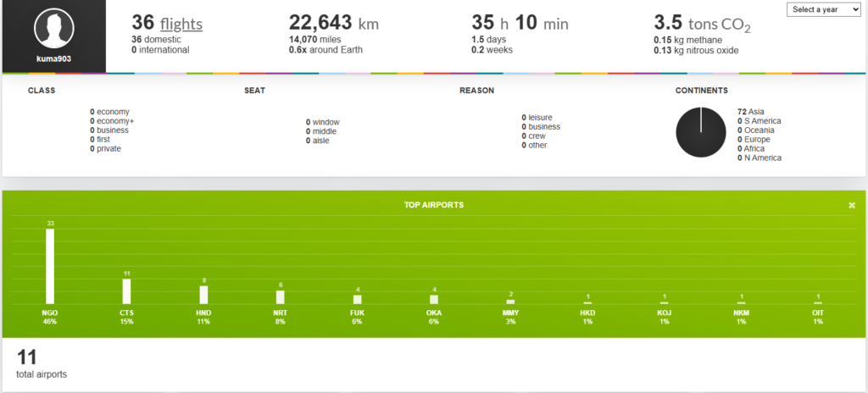Click the NRT airport bar
868x393 pixels.
[281, 296]
